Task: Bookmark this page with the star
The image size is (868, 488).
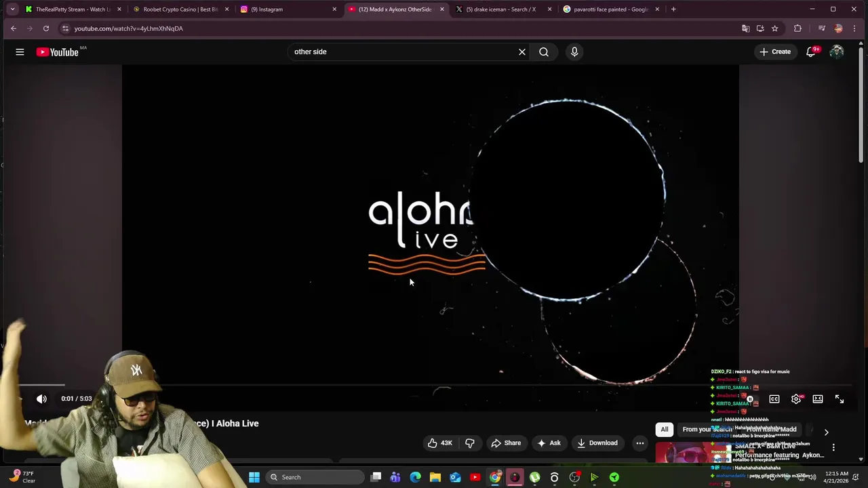Action: point(774,28)
